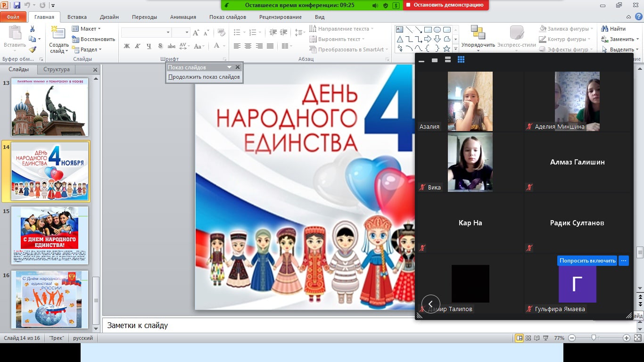Switch Zoom panel to gallery grid view
This screenshot has width=644, height=362.
pyautogui.click(x=461, y=60)
